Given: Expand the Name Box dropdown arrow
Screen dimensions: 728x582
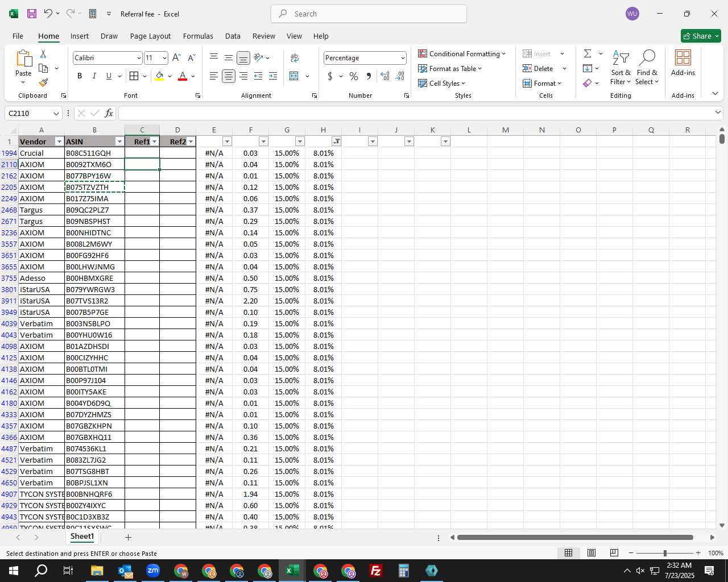Looking at the screenshot, I should tap(56, 113).
